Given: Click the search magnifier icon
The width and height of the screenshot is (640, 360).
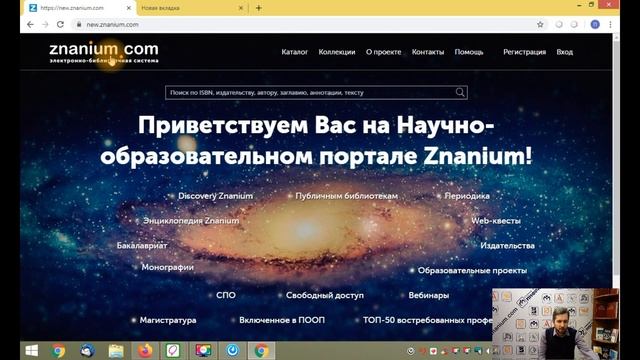Looking at the screenshot, I should tap(460, 92).
